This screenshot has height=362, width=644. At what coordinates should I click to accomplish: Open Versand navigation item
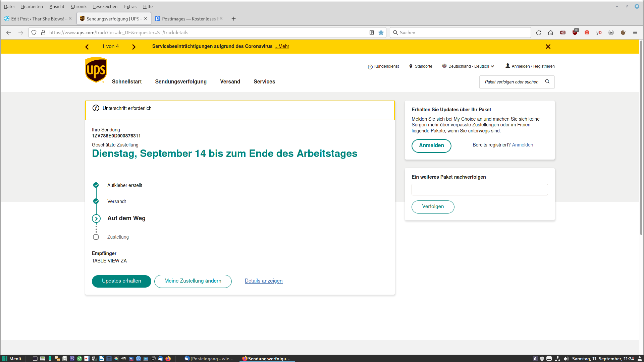[x=230, y=82]
